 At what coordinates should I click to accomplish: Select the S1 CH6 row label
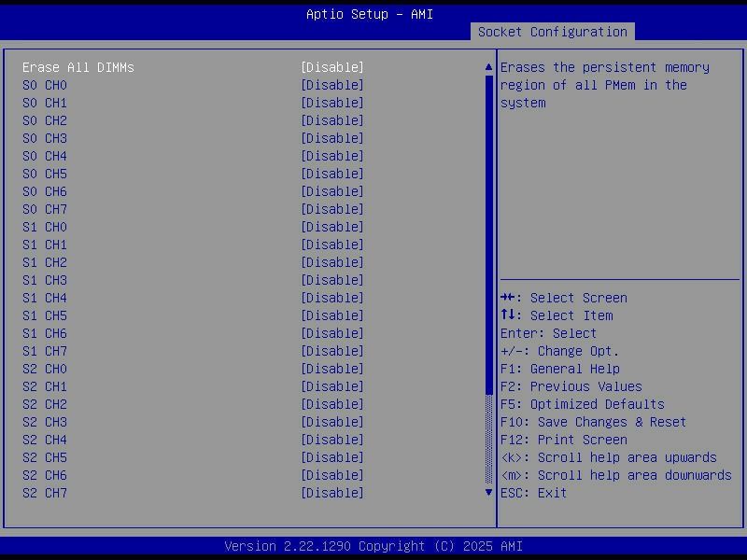click(45, 333)
